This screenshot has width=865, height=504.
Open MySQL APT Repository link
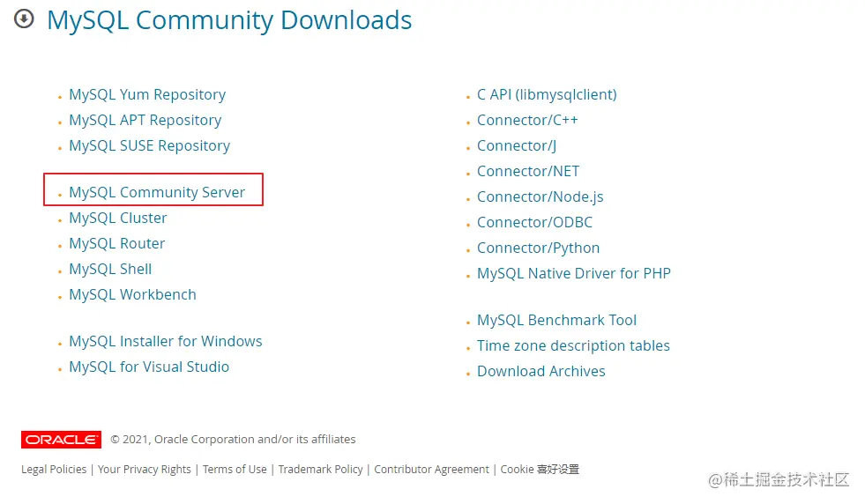[145, 120]
